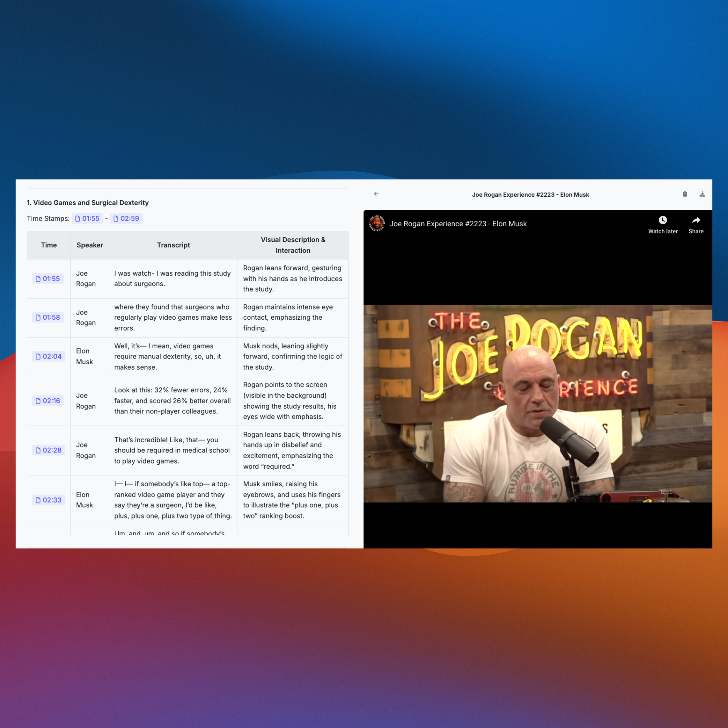Click the video frame to play
Viewport: 728px width, 728px height.
(537, 403)
